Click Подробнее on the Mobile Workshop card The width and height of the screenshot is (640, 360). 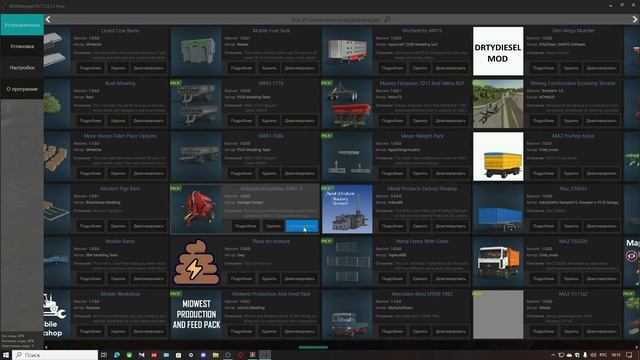[90, 331]
